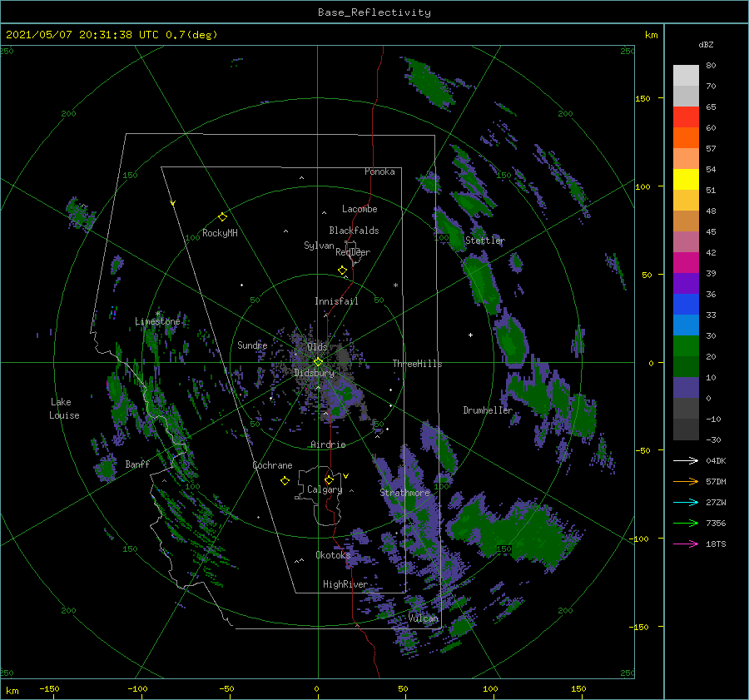Click the ThreeHills label

coord(418,364)
